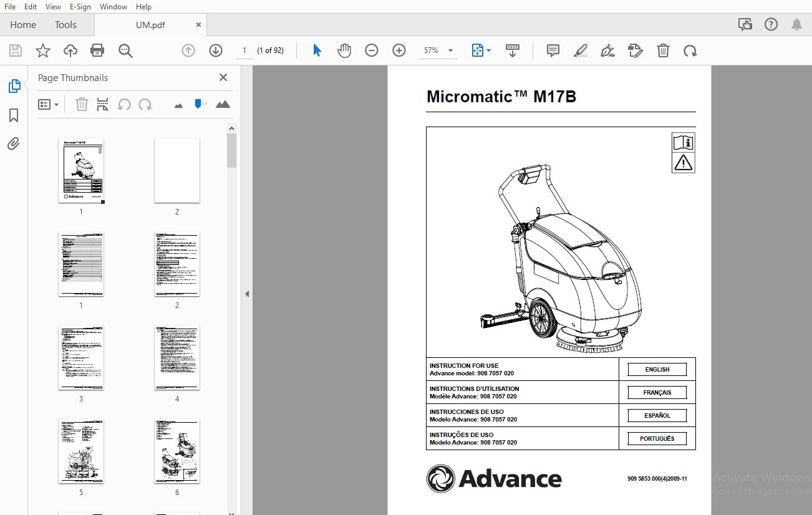The width and height of the screenshot is (812, 515).
Task: Toggle the Bookmarks panel icon
Action: tap(14, 115)
